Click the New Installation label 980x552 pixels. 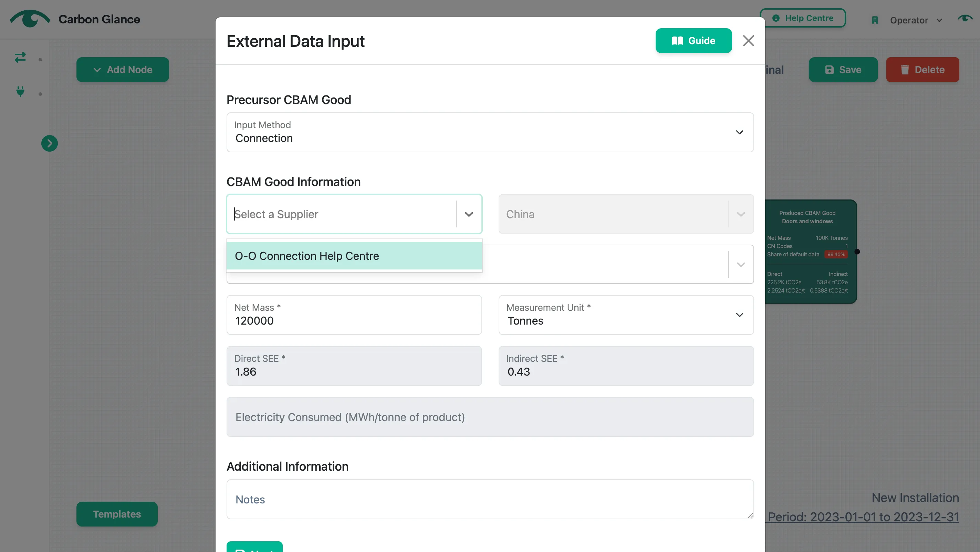915,498
